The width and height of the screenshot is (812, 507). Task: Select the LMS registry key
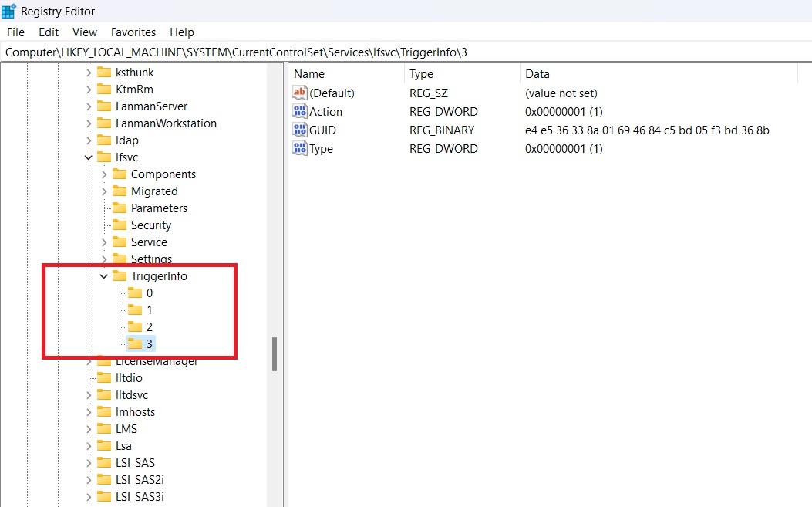click(x=126, y=428)
